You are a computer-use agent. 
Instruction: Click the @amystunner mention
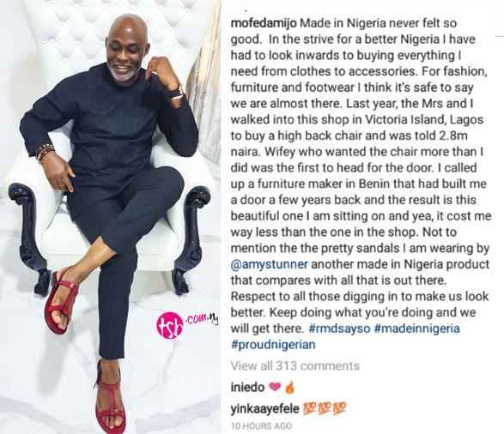pyautogui.click(x=269, y=264)
